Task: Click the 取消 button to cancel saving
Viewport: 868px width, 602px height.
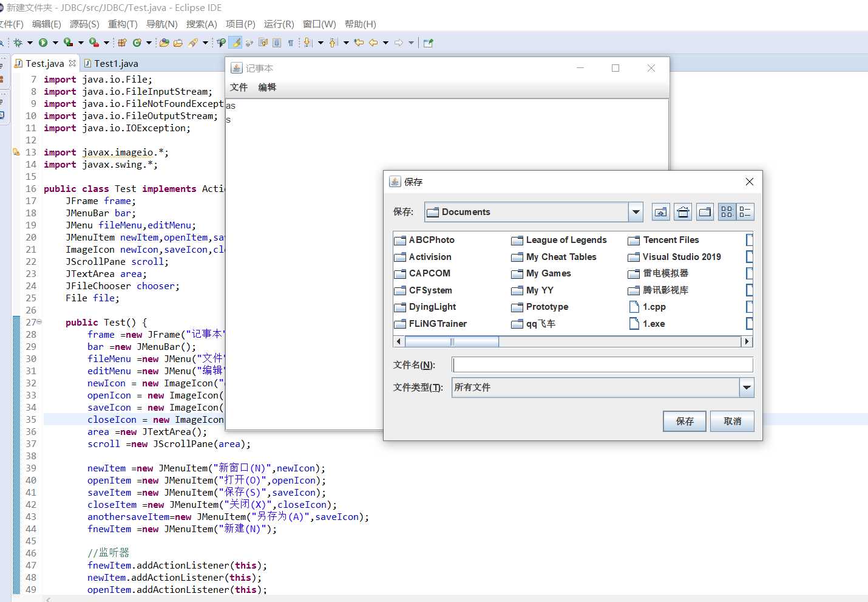Action: pos(732,421)
